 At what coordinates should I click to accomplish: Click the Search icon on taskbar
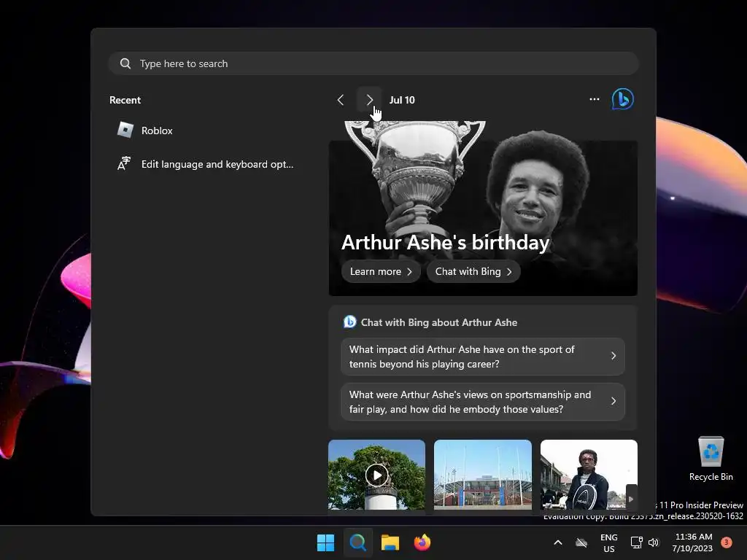[x=357, y=542]
